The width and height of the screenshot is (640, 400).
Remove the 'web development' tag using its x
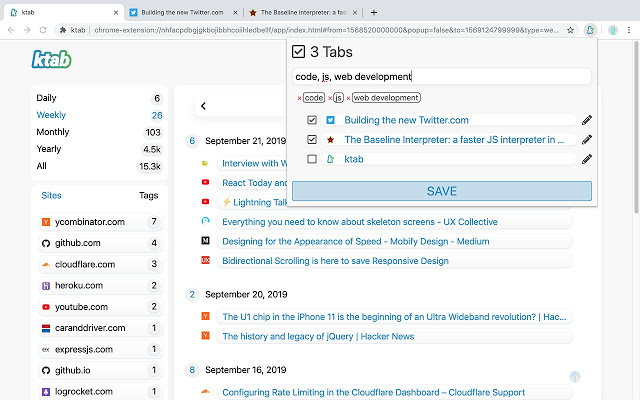pos(348,98)
